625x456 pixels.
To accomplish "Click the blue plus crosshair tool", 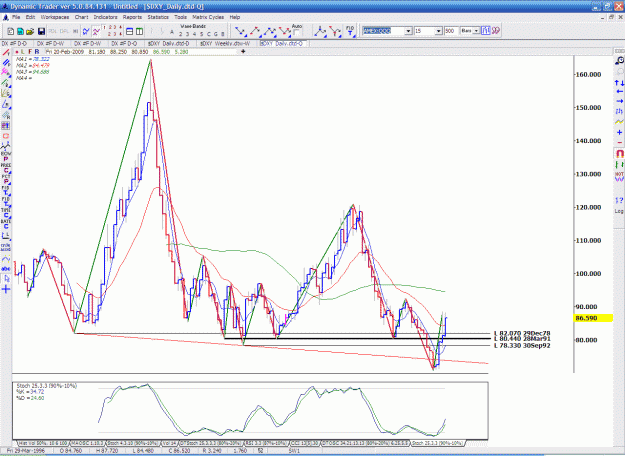I will pyautogui.click(x=6, y=289).
